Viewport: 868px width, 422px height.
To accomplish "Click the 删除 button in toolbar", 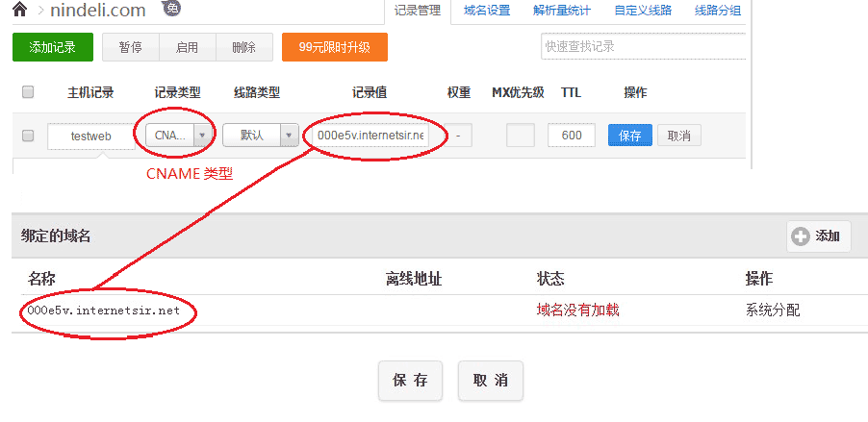I will 243,46.
